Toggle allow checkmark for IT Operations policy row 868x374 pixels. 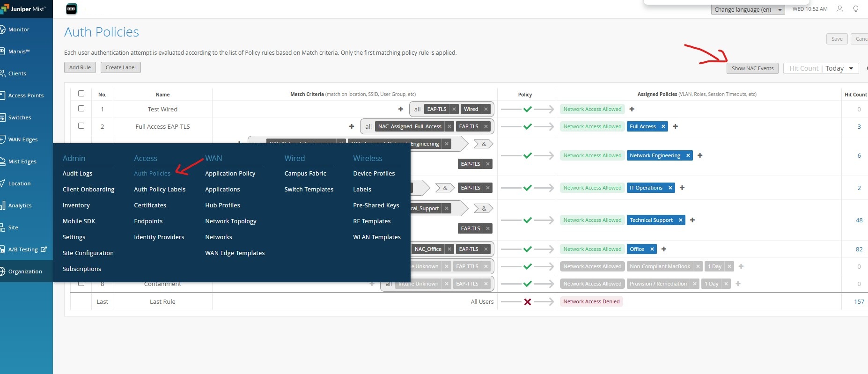coord(528,188)
